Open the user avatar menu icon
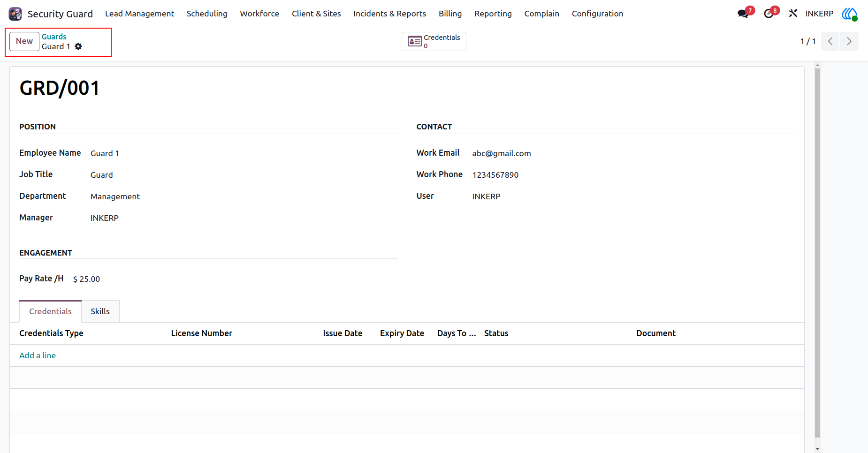Viewport: 868px width, 453px height. point(849,14)
